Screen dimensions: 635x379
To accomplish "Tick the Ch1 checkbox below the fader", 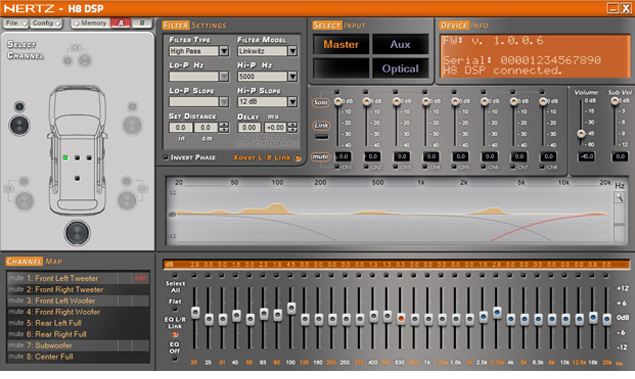I will click(337, 167).
